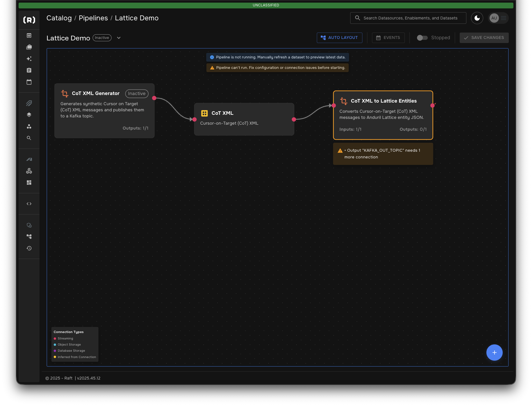Click the version v2025.45.12 footer text
Image resolution: width=532 pixels, height=406 pixels.
click(89, 378)
